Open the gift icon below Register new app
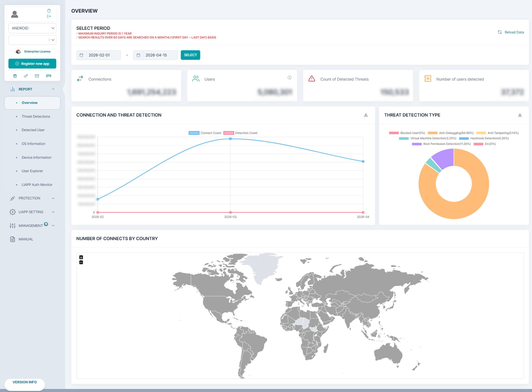This screenshot has height=392, width=532. [15, 76]
